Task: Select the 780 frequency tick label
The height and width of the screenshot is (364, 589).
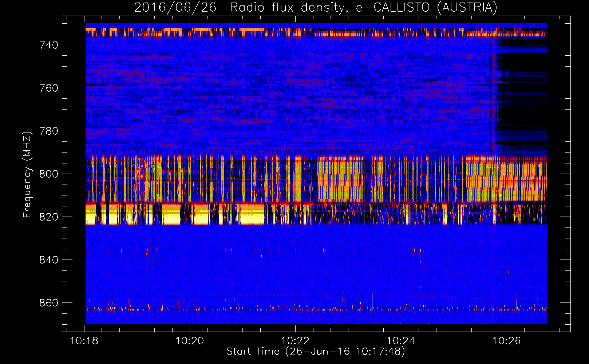Action: point(49,131)
